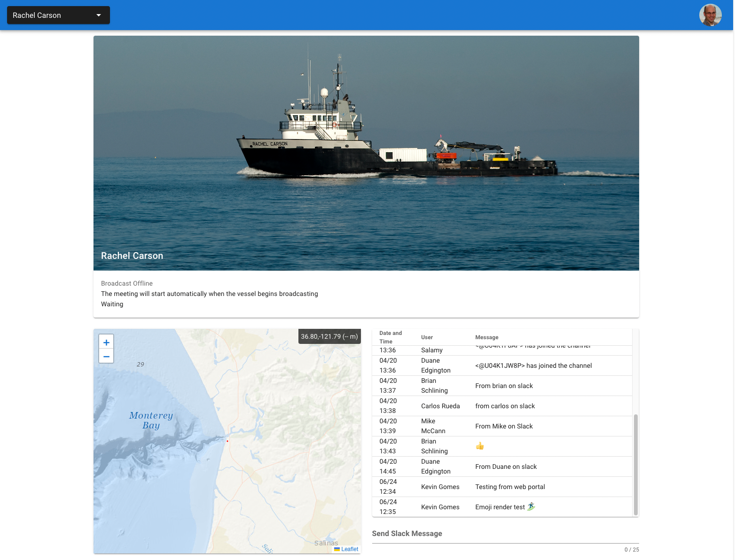The width and height of the screenshot is (735, 560).
Task: Click the surfer emoji in message
Action: (x=531, y=506)
